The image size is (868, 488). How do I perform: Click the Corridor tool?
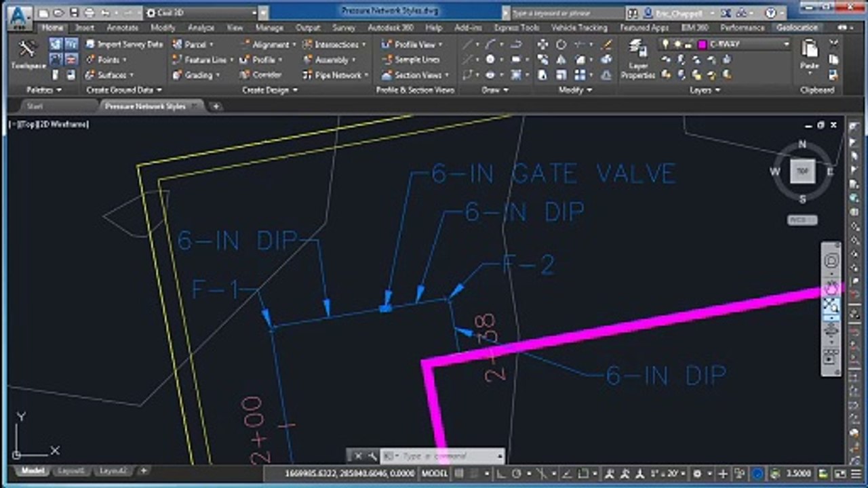(260, 75)
